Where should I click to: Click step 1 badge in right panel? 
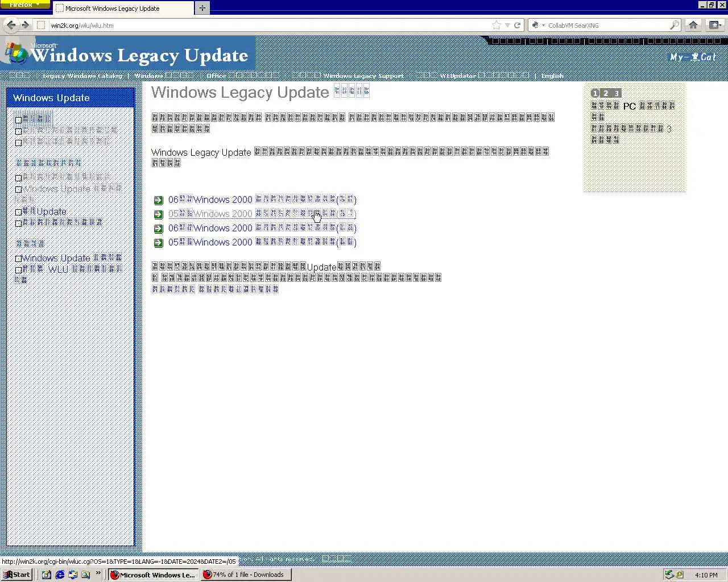tap(595, 93)
